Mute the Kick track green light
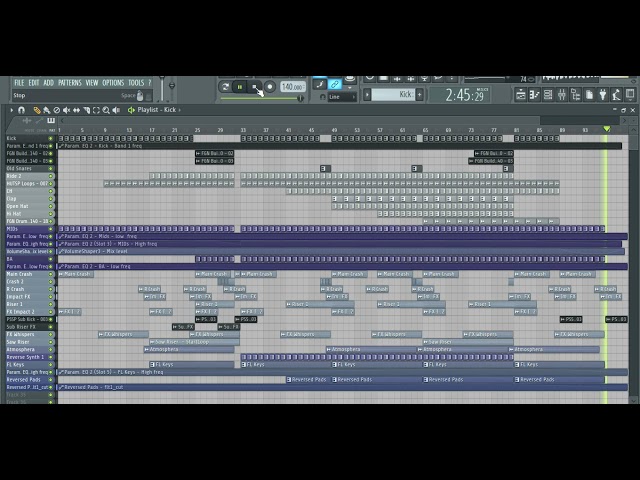Viewport: 640px width, 480px height. tap(51, 138)
